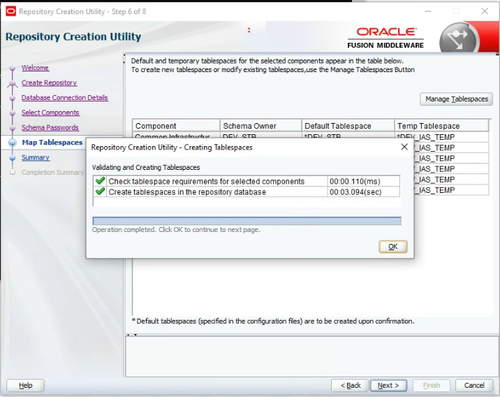This screenshot has height=397, width=500.
Task: Select Check tablespace requirements row text
Action: tap(206, 181)
